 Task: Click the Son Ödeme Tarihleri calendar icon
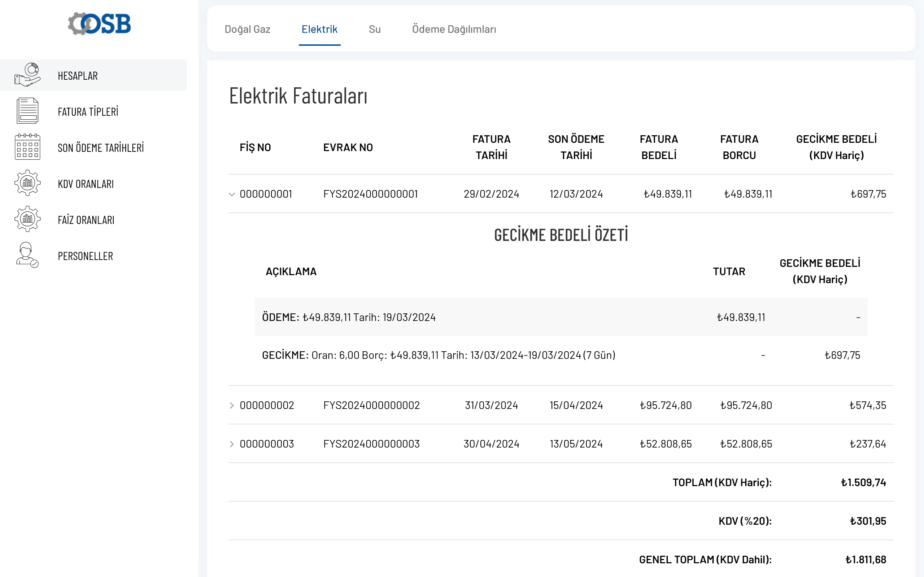(x=27, y=147)
